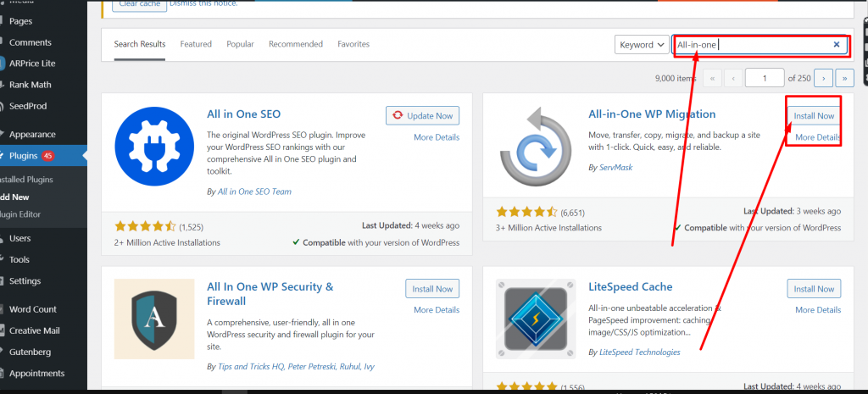View More Details for LiteSpeed Cache

coord(818,310)
